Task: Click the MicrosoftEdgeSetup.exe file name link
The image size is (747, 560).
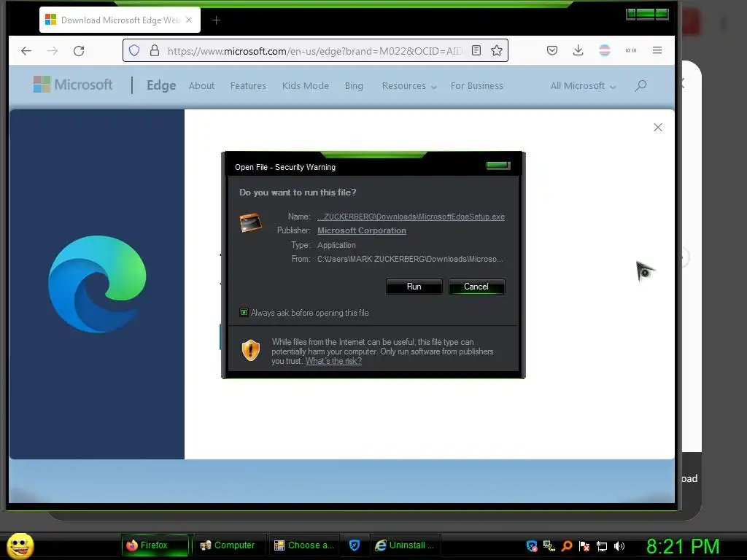Action: click(411, 217)
